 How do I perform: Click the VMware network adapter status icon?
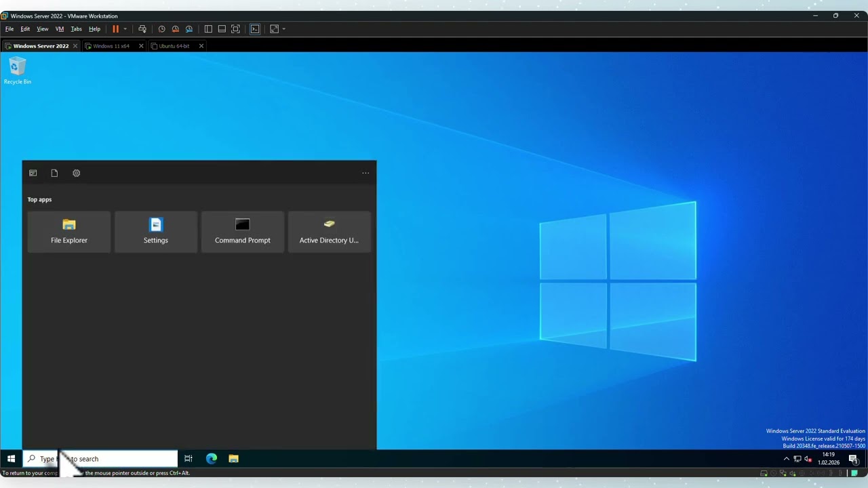783,473
